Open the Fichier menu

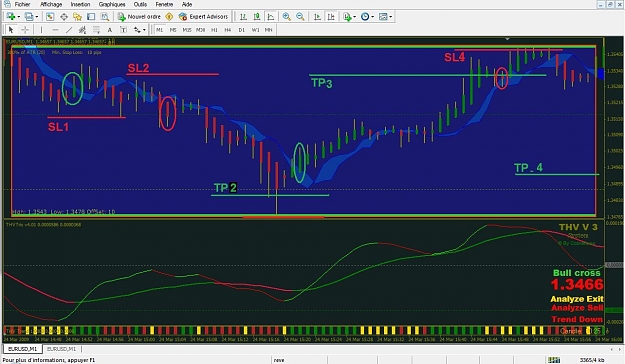22,4
